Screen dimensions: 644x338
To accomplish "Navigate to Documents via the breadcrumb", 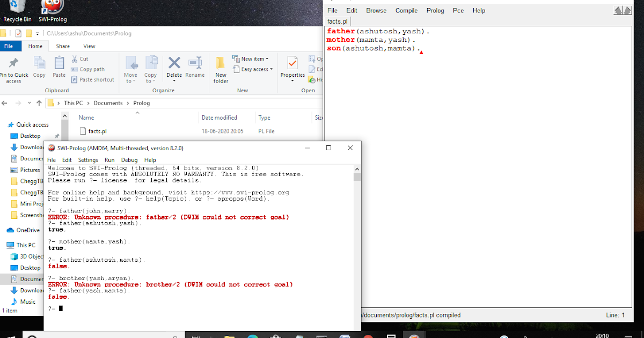I will 108,102.
